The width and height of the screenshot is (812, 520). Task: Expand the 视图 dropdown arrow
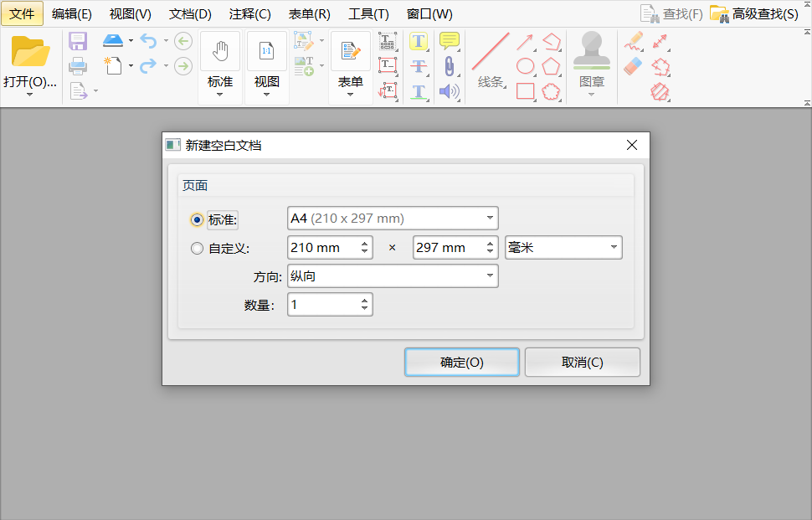[x=267, y=95]
